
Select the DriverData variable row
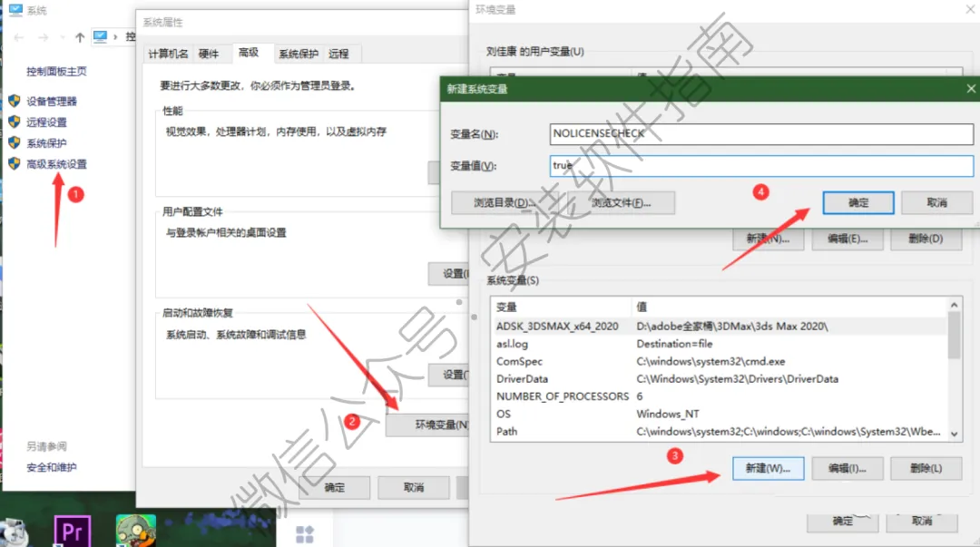720,379
